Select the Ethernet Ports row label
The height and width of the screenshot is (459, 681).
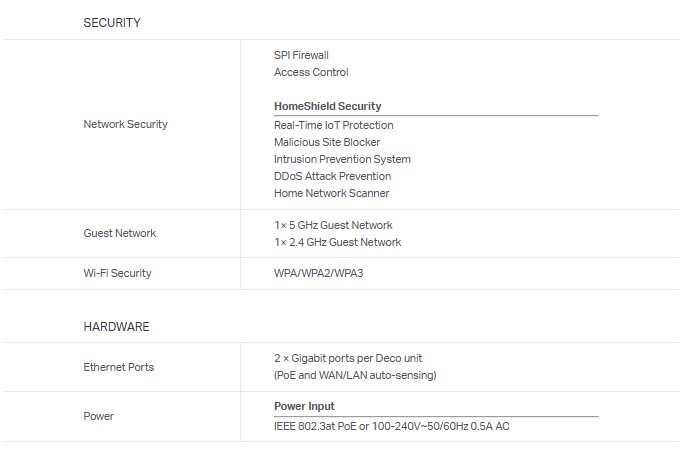click(x=118, y=367)
